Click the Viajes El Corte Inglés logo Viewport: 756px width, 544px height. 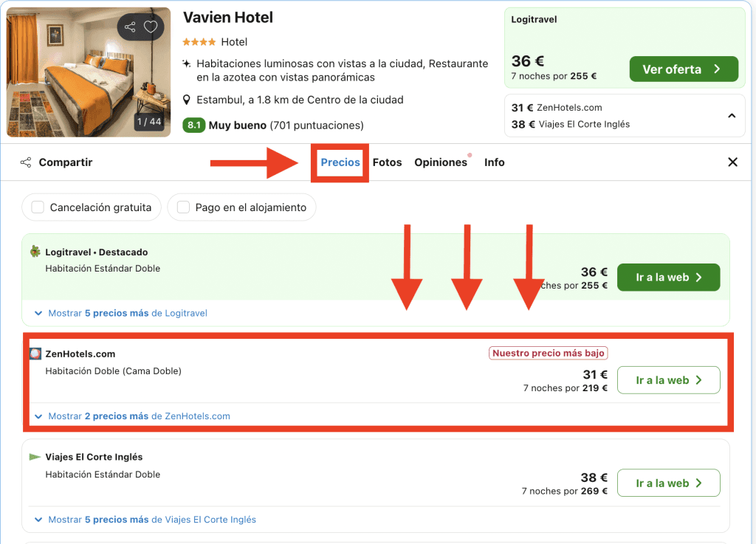35,457
